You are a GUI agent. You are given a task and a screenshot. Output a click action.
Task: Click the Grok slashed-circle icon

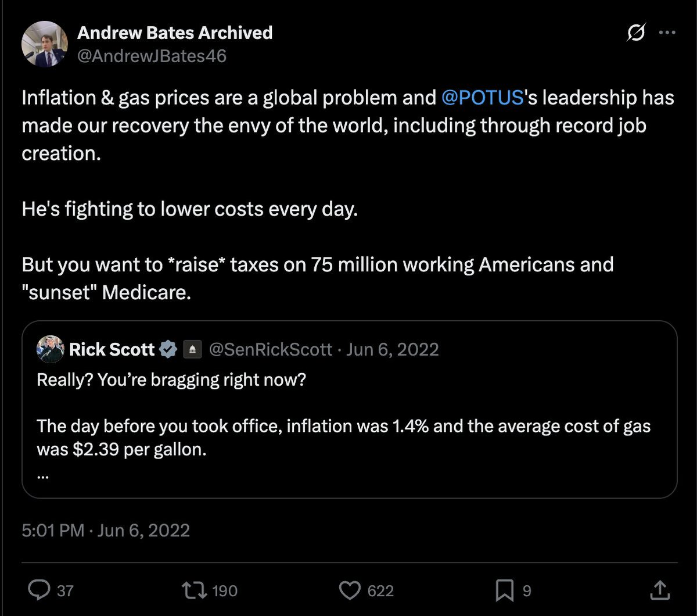tap(636, 35)
